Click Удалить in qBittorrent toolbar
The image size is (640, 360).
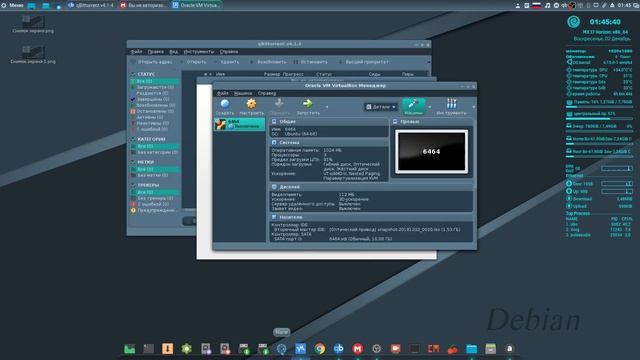[226, 62]
